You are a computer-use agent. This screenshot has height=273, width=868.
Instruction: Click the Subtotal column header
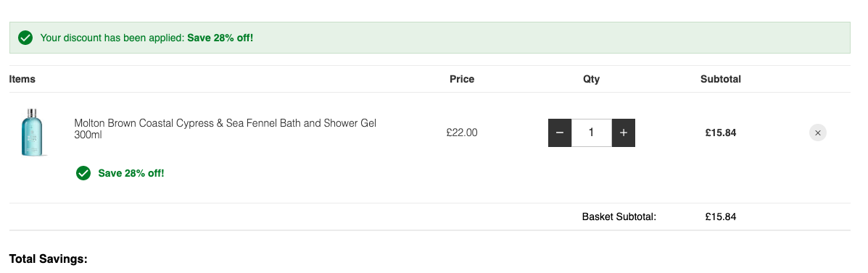pos(720,79)
